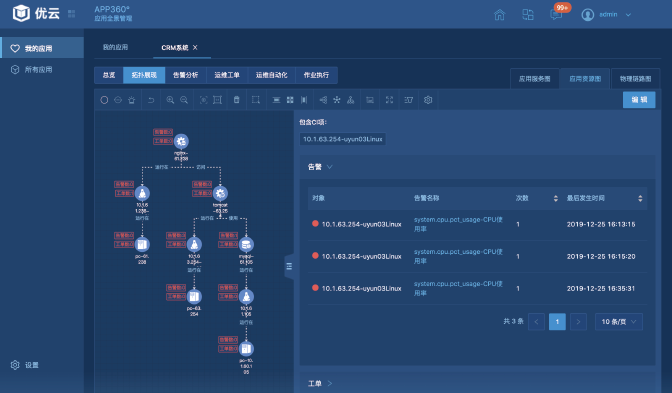Switch to 物理链路图 view
The image size is (672, 393).
[x=636, y=79]
